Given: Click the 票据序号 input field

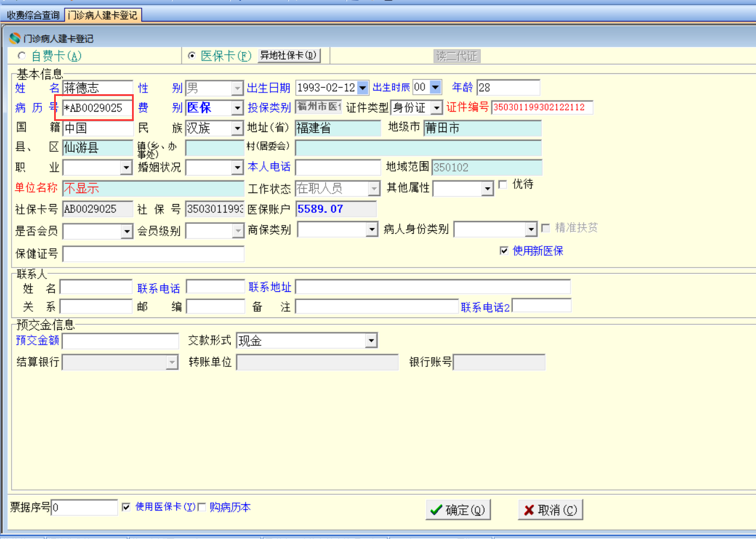Looking at the screenshot, I should point(84,508).
